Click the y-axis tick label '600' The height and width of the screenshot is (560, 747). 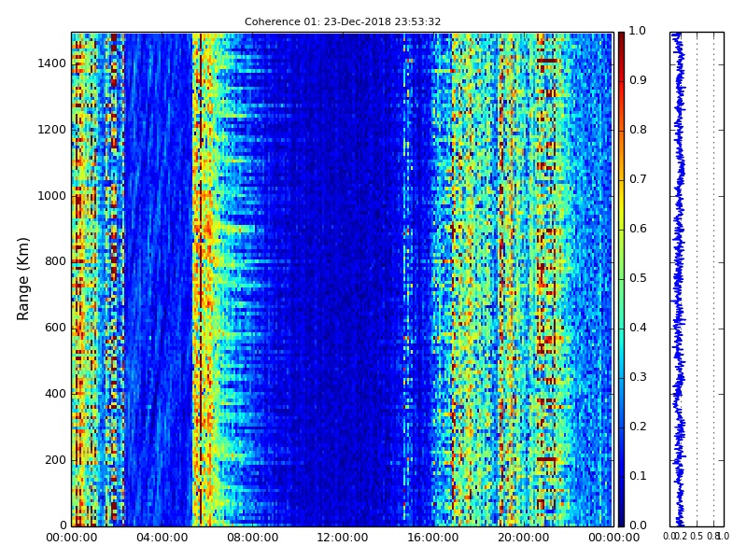(56, 328)
